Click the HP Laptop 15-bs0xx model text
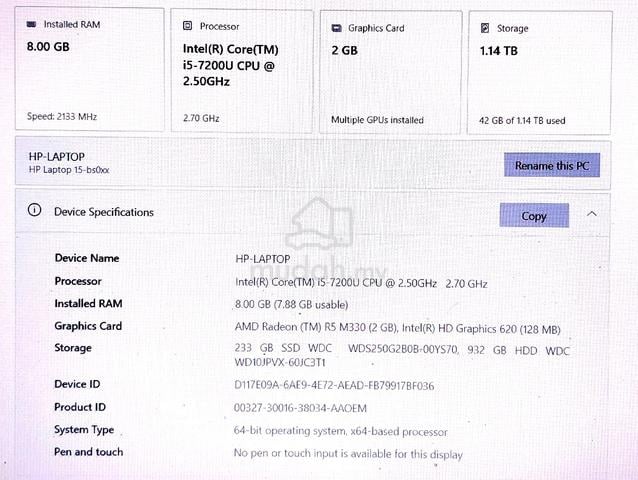This screenshot has width=638, height=480. (69, 170)
